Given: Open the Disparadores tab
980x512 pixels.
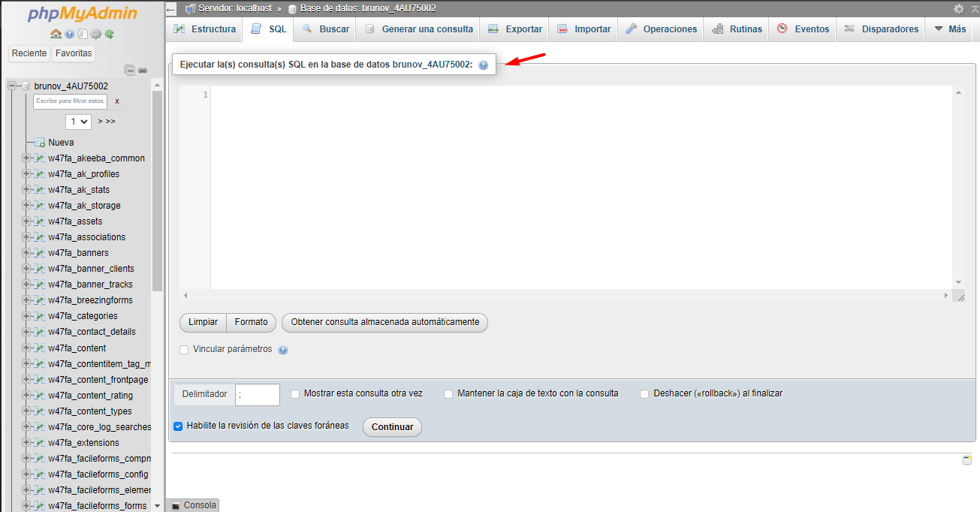Looking at the screenshot, I should pyautogui.click(x=882, y=29).
